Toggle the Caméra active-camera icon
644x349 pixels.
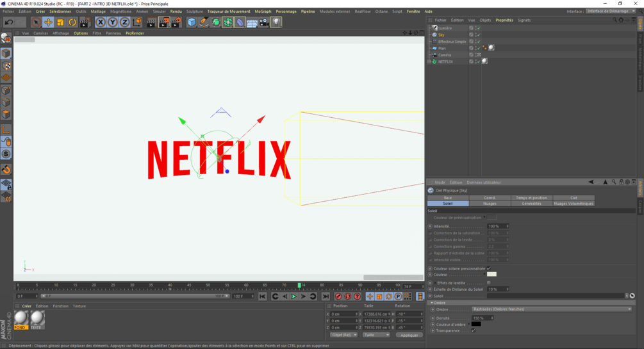click(x=479, y=54)
